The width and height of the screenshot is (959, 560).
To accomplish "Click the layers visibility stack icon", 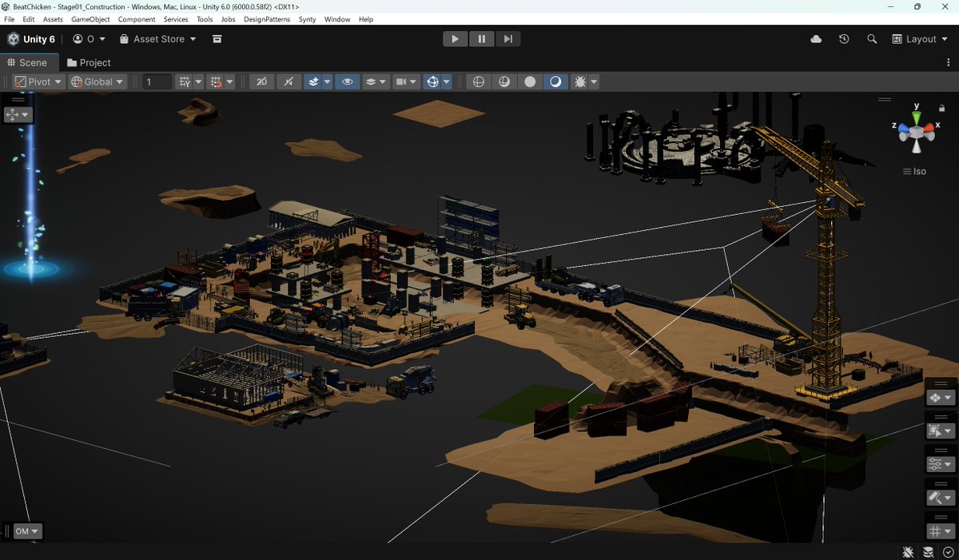I will click(371, 81).
